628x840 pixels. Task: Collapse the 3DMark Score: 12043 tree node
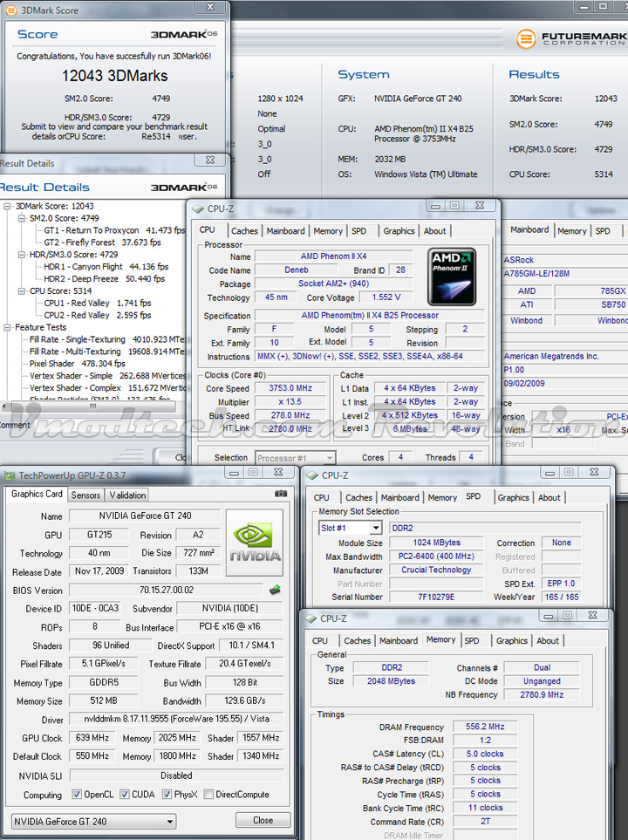(x=7, y=206)
